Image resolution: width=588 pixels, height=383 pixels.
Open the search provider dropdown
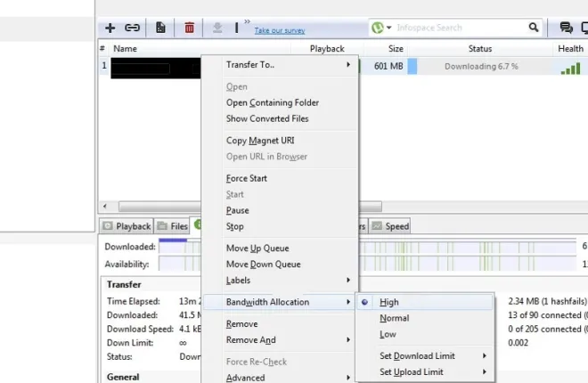coord(382,29)
